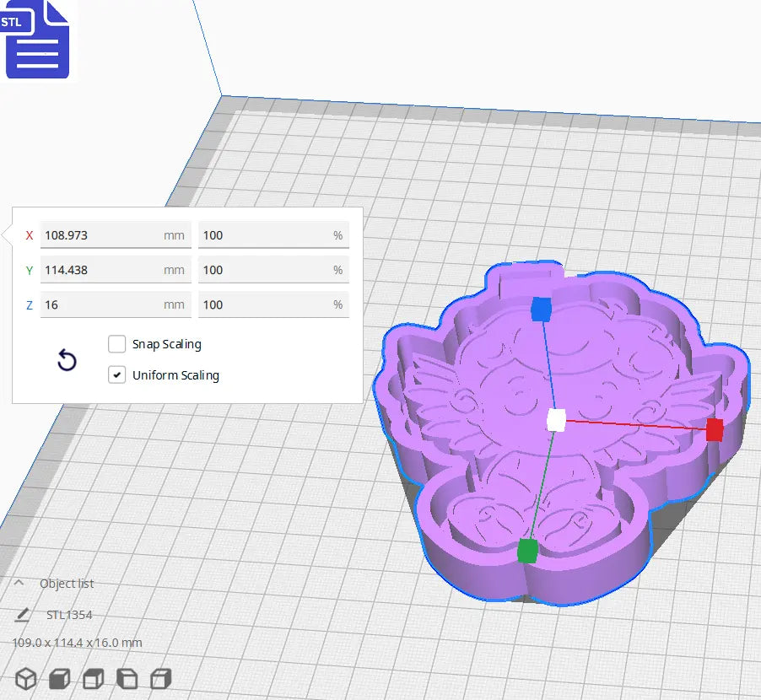The image size is (761, 700).
Task: Enable the Snap Scaling checkbox
Action: 116,344
